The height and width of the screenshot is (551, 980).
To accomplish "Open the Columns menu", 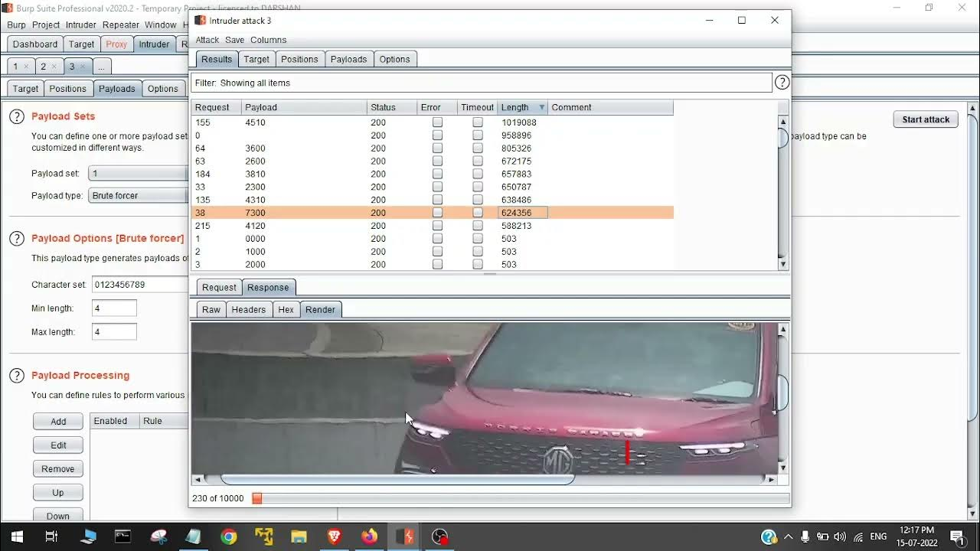I will pyautogui.click(x=268, y=40).
